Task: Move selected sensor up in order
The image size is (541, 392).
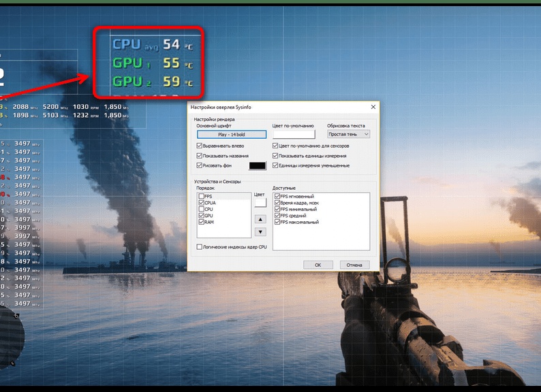Action: coord(260,219)
